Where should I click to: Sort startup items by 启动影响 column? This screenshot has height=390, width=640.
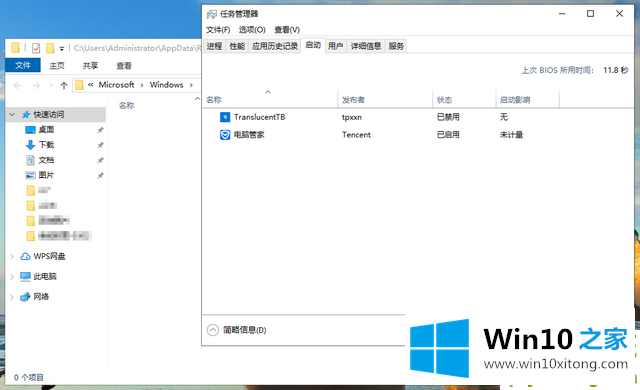click(x=527, y=100)
